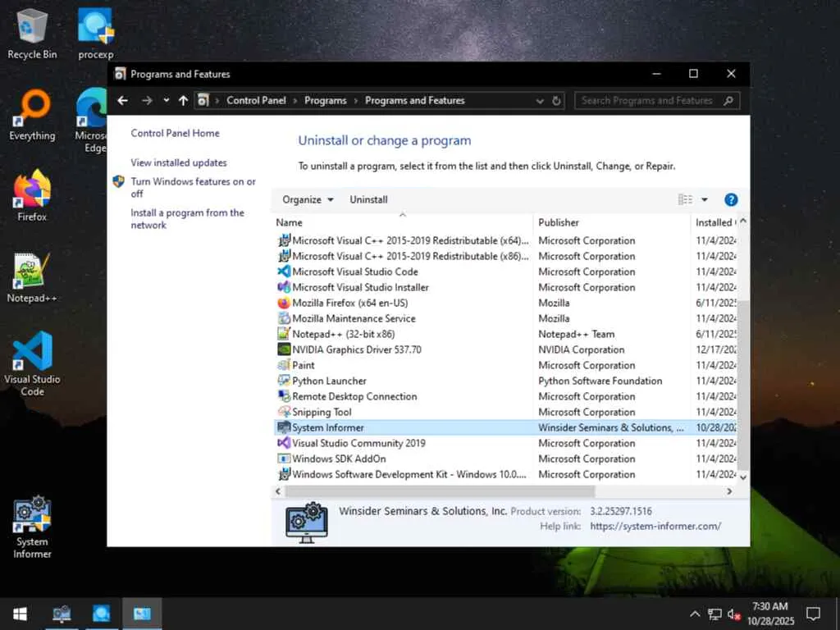Open Turn Windows features on or off

[x=193, y=188]
